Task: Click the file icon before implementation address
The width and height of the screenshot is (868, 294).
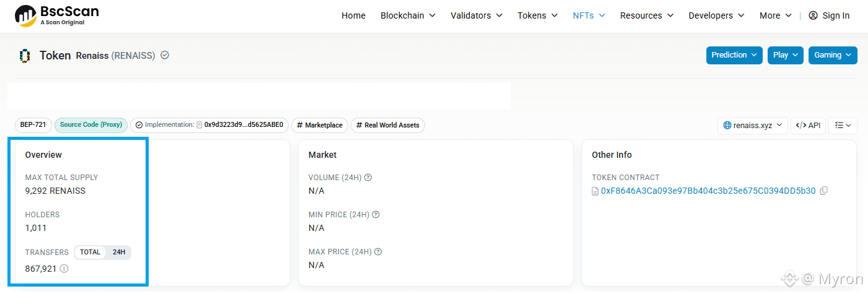Action: (199, 125)
